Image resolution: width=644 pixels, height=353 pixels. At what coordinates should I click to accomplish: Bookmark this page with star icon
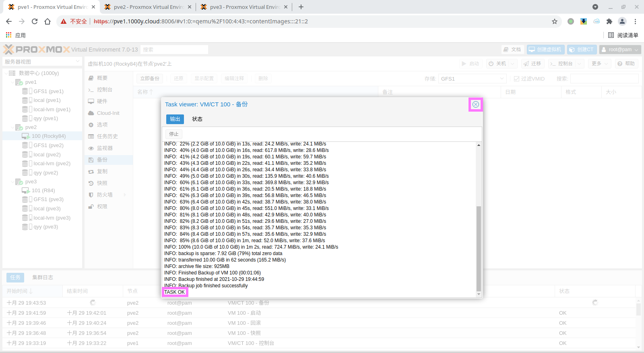pos(555,21)
